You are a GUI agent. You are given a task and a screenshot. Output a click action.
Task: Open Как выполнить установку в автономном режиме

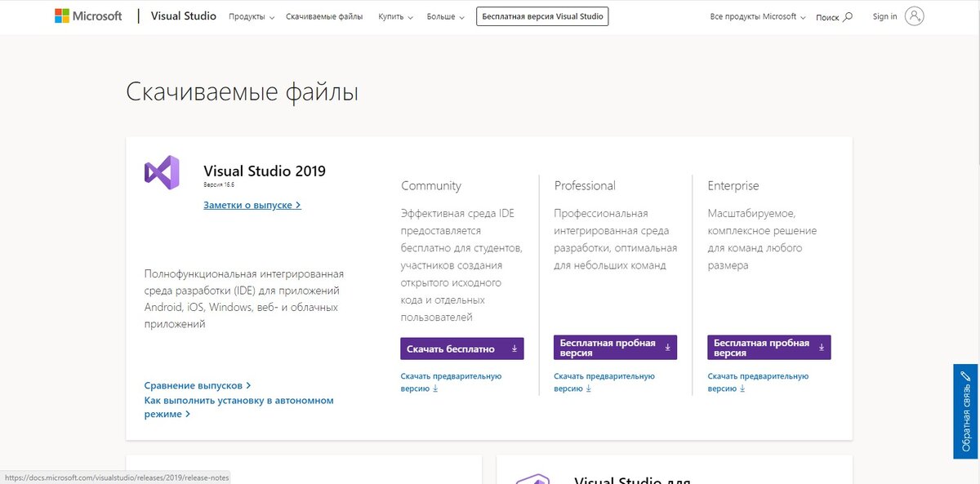[x=239, y=407]
